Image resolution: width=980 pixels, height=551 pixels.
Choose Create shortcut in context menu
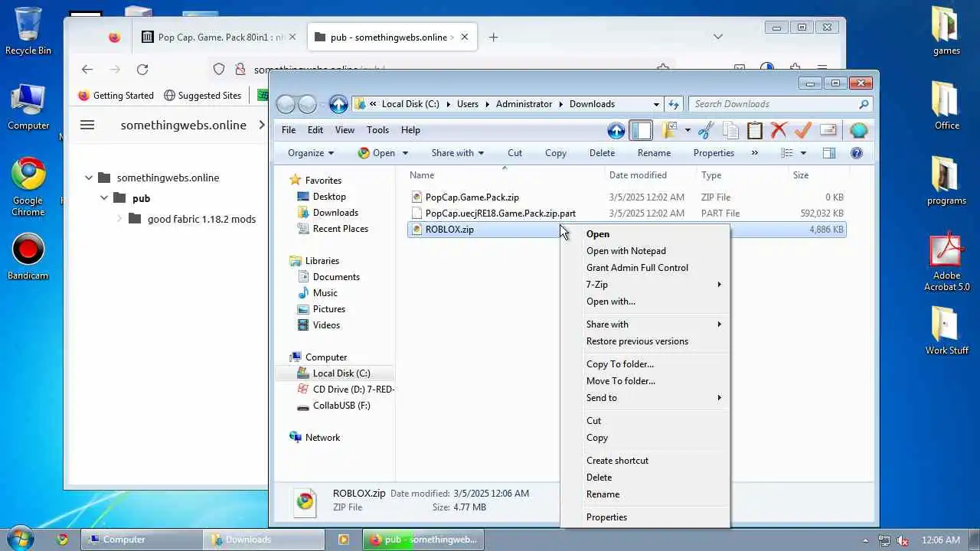tap(617, 461)
